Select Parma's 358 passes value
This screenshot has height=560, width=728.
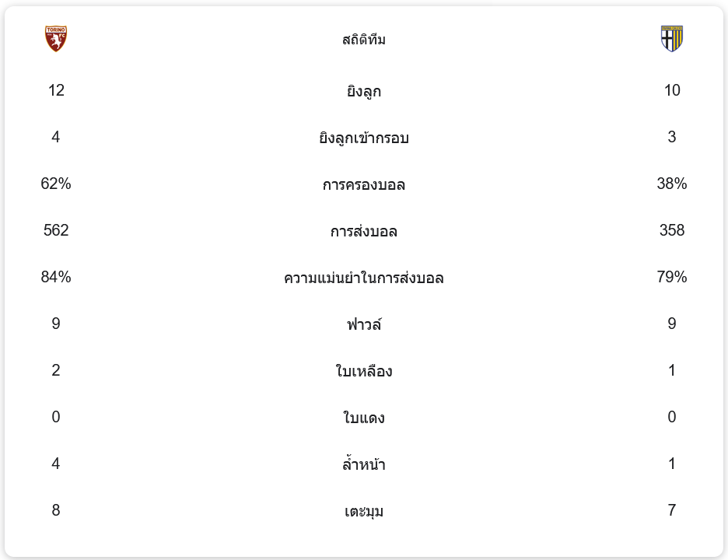(x=672, y=230)
